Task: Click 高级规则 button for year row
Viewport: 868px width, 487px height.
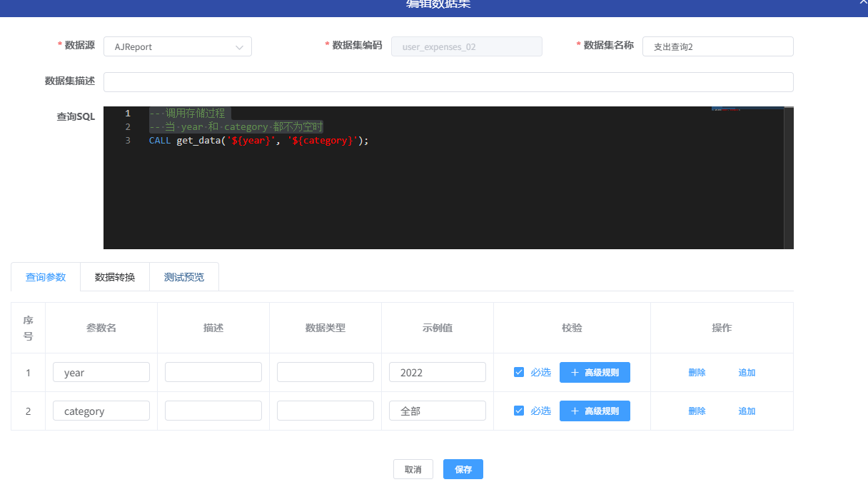Action: [x=595, y=373]
